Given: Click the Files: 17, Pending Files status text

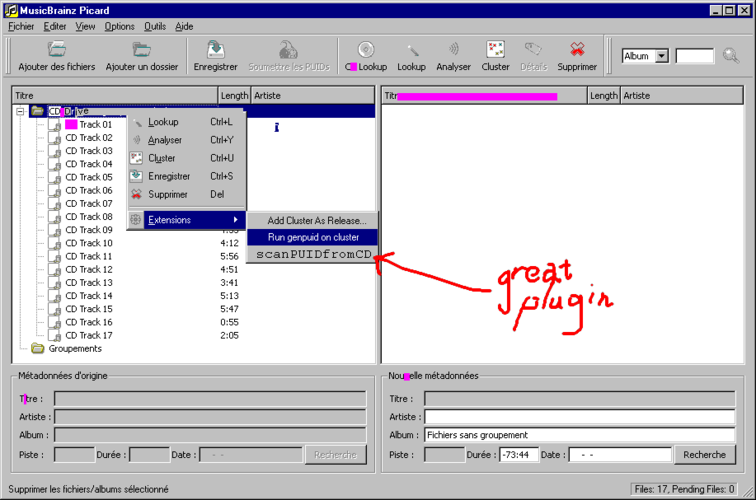Looking at the screenshot, I should [x=684, y=489].
